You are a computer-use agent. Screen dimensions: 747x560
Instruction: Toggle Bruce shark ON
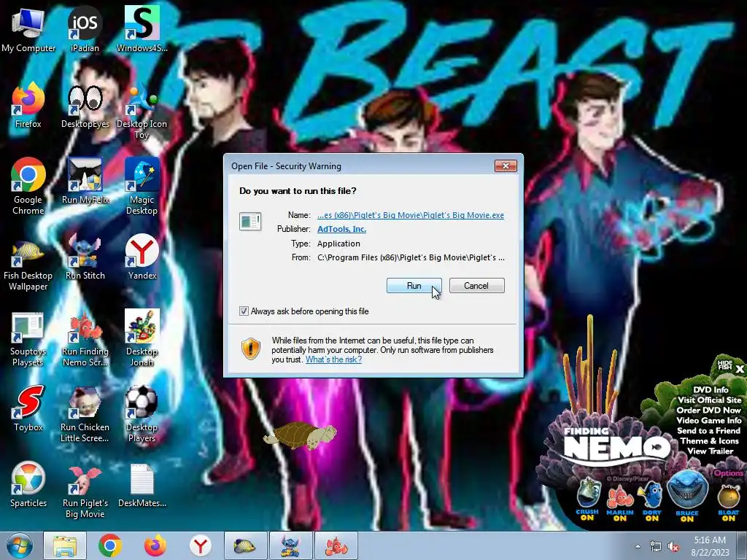687,496
